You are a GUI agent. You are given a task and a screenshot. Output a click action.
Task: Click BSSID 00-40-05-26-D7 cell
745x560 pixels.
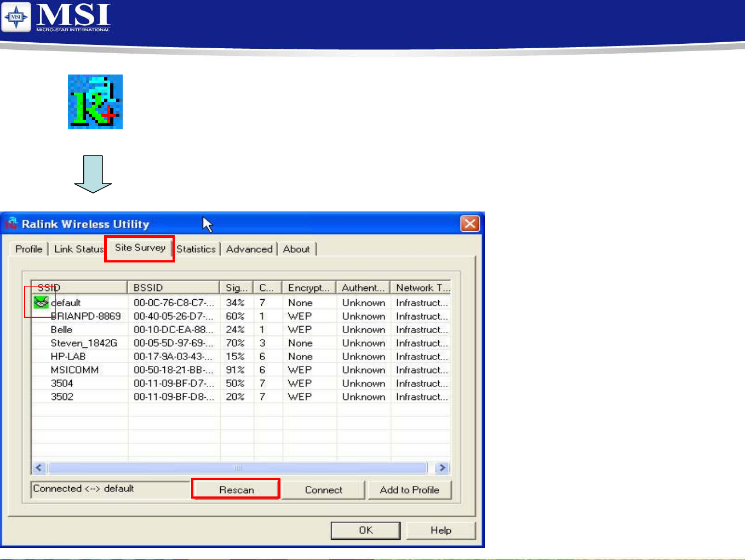[x=174, y=316]
